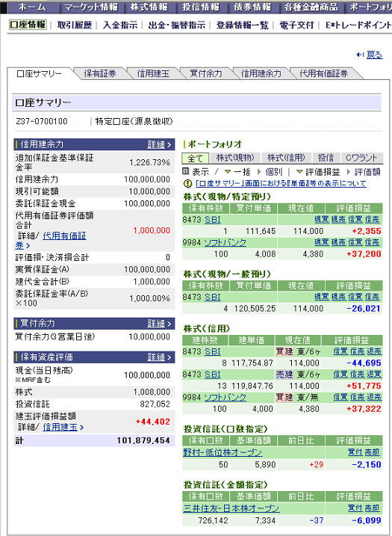Select the 株式(現物) portfolio filter tab

coord(235,158)
